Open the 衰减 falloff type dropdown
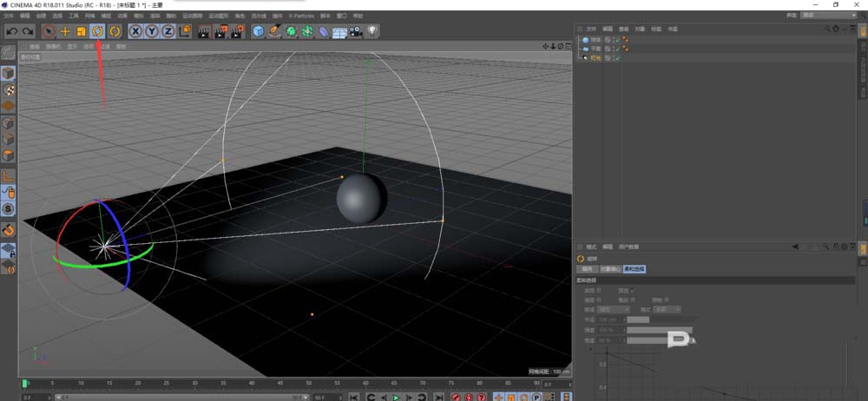Image resolution: width=868 pixels, height=401 pixels. (x=614, y=309)
